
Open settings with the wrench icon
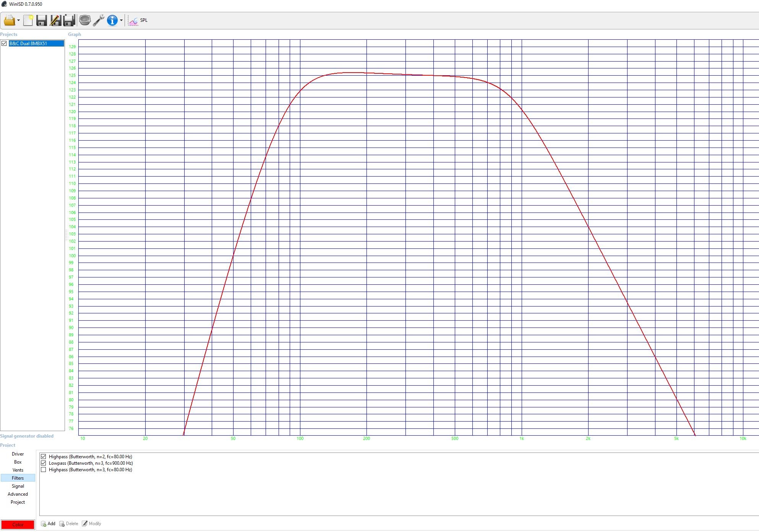pos(99,20)
